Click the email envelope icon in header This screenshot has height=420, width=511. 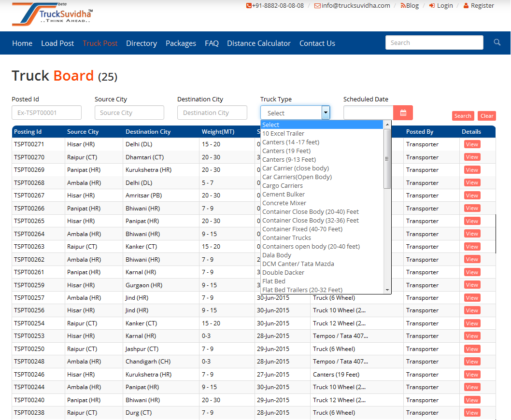click(x=317, y=6)
